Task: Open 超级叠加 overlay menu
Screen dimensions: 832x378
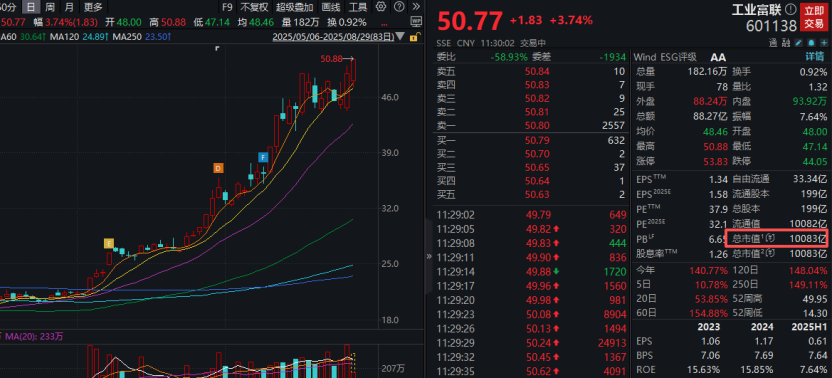Action: point(294,7)
